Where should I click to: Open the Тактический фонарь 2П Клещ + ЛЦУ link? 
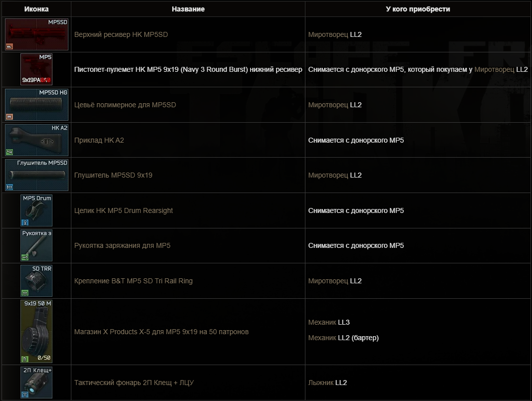pos(134,383)
